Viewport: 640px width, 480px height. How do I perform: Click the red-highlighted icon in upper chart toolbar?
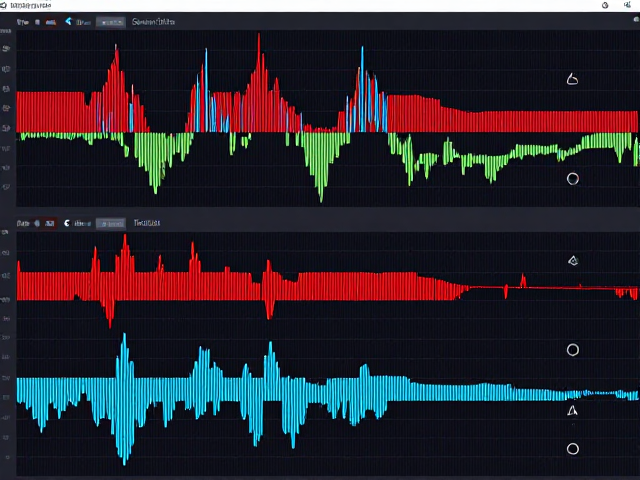pyautogui.click(x=51, y=22)
